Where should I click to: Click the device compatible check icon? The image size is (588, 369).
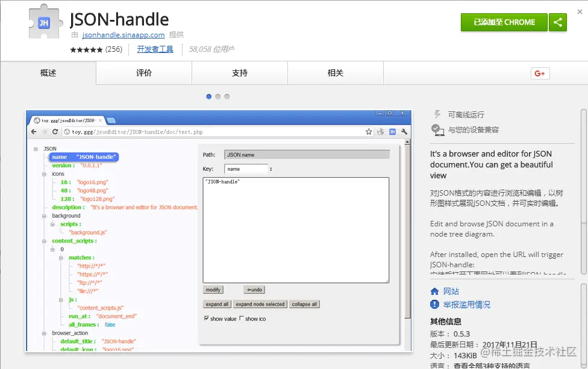(437, 129)
